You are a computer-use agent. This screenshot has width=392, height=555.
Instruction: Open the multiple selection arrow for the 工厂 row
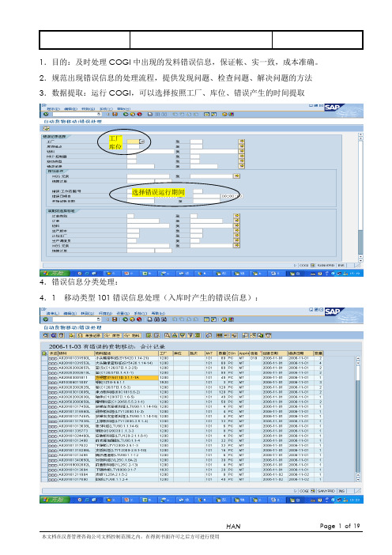click(x=242, y=142)
